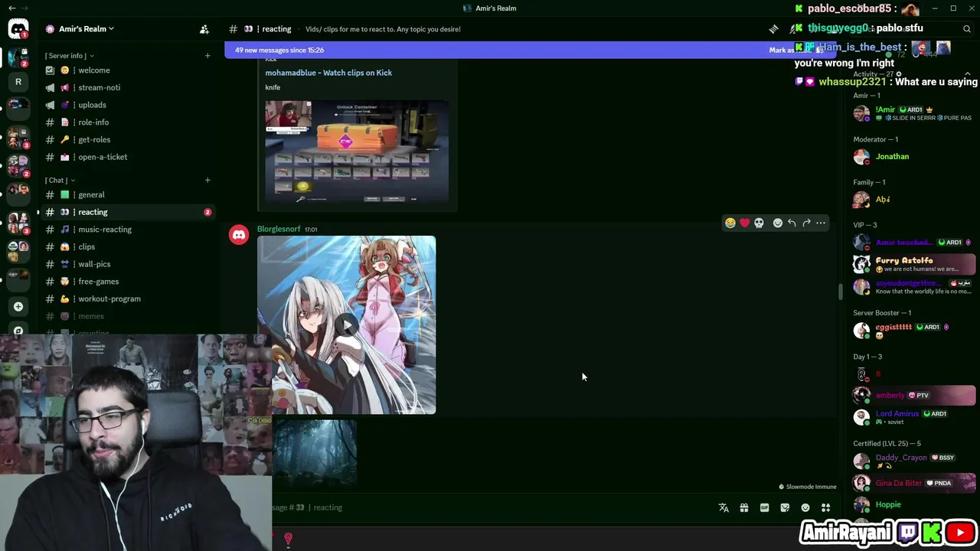Click the back arrow in title bar
Viewport: 980px width, 551px height.
[11, 8]
